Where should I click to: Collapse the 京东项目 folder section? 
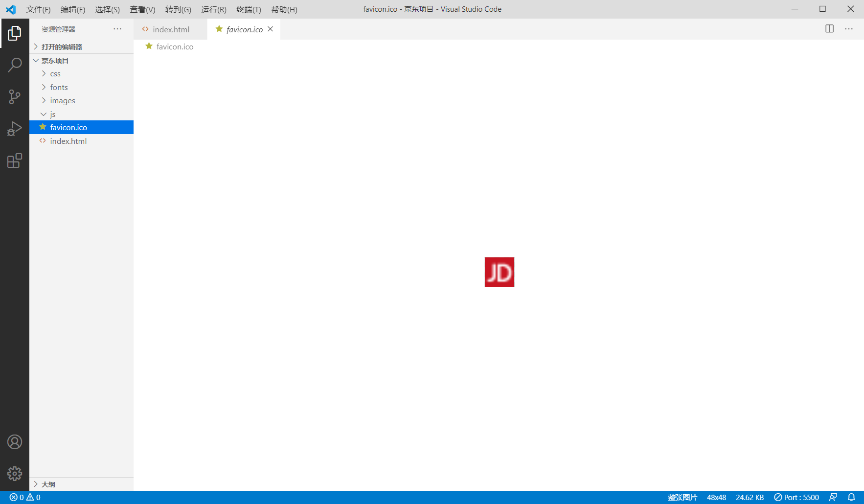[x=81, y=60]
